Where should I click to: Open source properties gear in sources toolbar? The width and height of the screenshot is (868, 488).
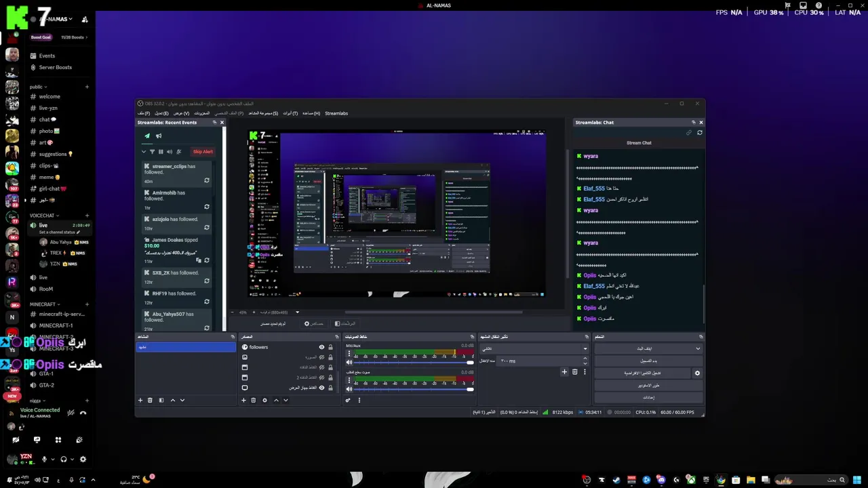[264, 401]
